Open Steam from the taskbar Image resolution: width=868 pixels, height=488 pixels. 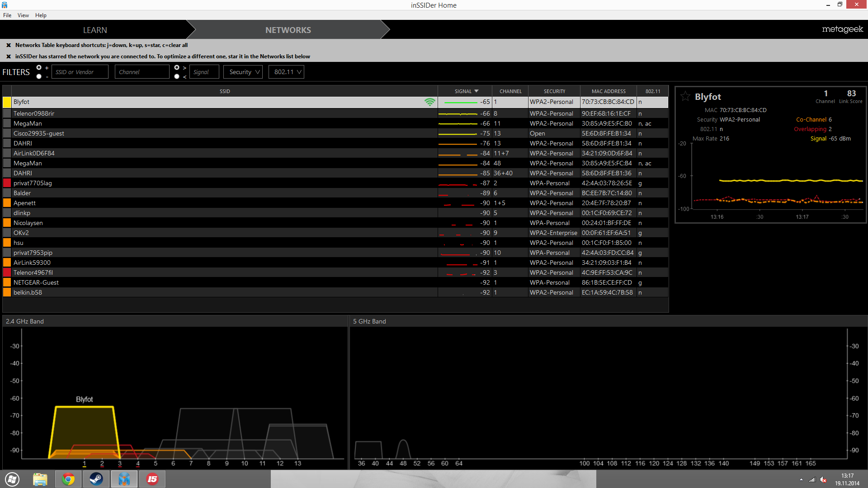[96, 479]
